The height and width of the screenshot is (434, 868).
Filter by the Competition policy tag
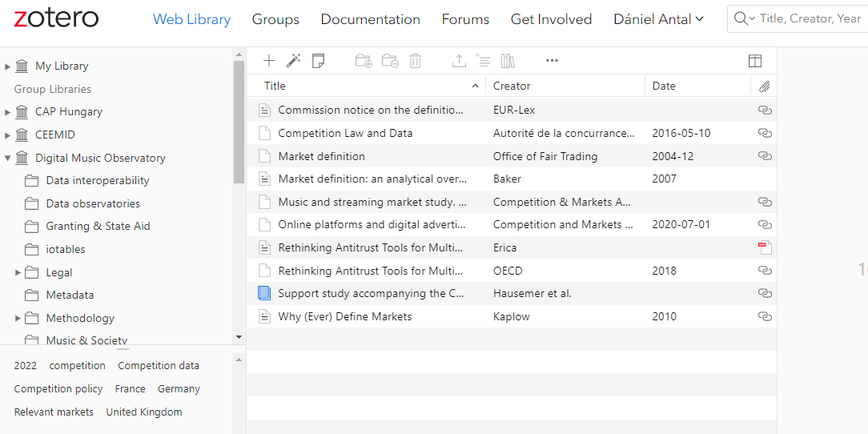pos(58,389)
